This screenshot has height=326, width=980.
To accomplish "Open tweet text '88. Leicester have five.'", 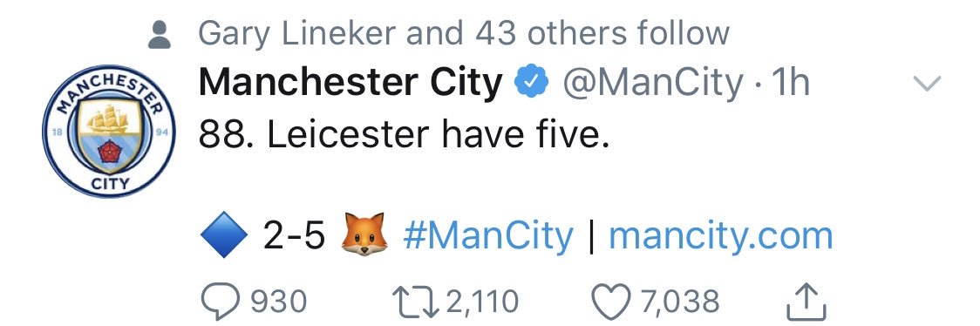I will coord(404,133).
